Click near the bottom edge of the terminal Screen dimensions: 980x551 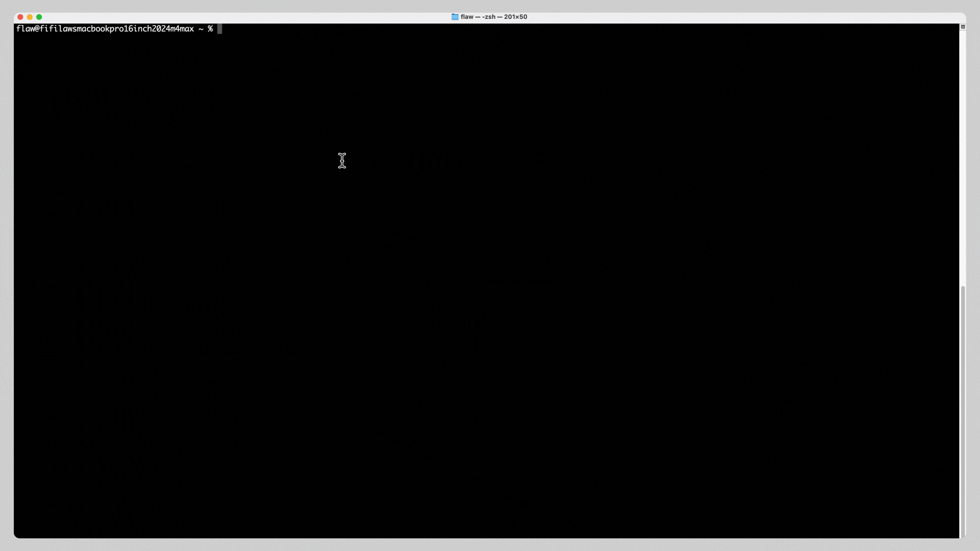tap(459, 531)
